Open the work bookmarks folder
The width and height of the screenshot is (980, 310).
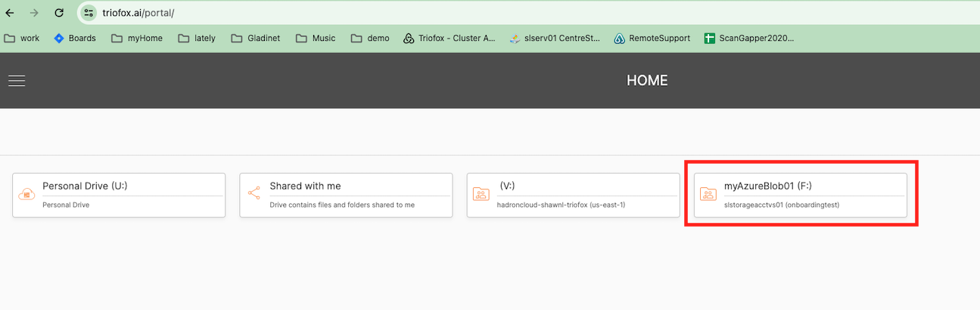point(22,38)
